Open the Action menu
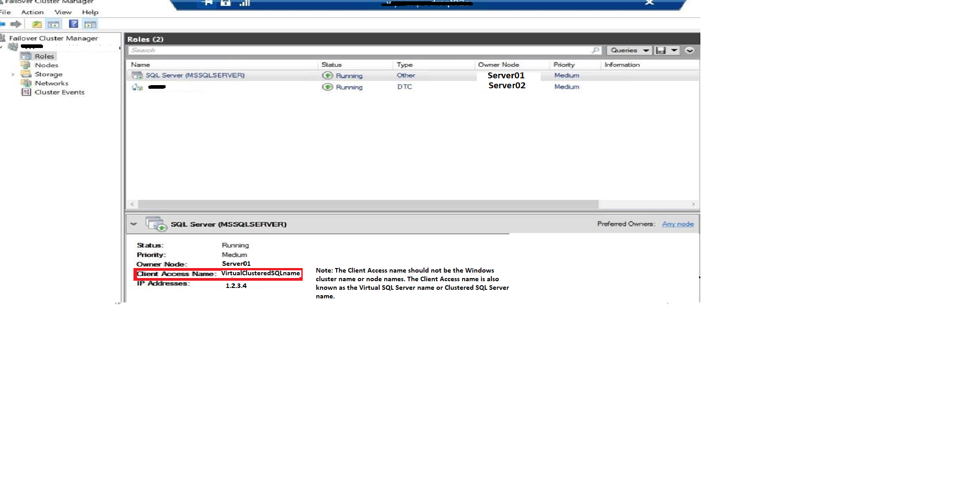Screen dimensions: 980x489 [x=32, y=12]
